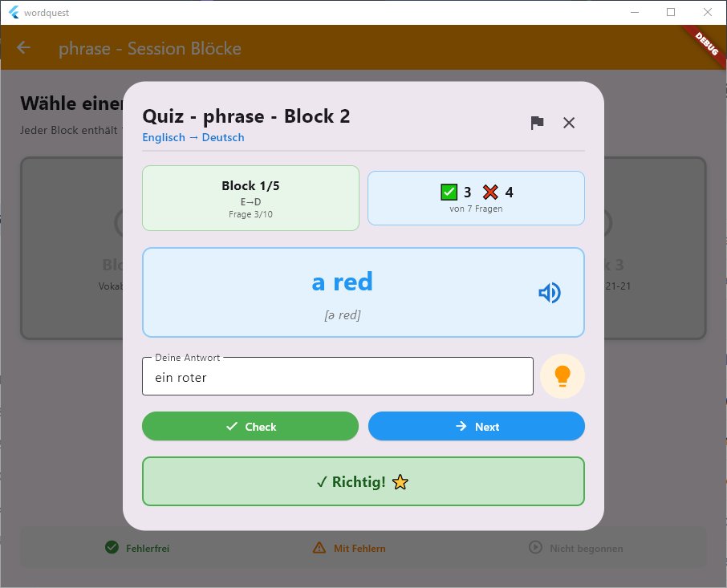Click the star icon beside Richtig
Image resolution: width=727 pixels, height=588 pixels.
point(400,482)
